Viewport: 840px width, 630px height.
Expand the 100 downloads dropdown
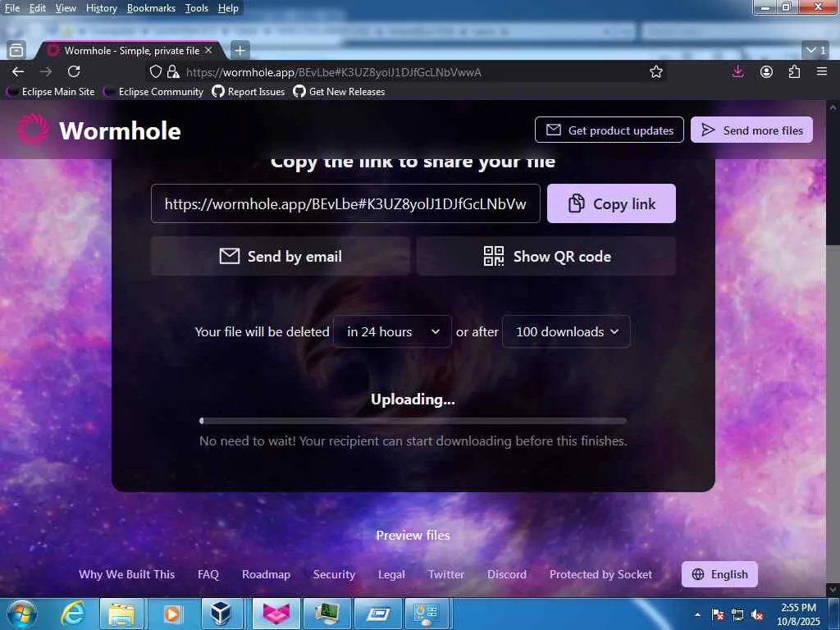tap(566, 331)
